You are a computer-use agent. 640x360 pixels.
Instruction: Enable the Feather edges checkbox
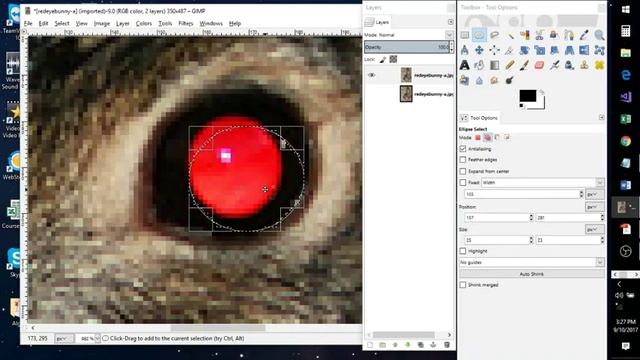pos(463,160)
